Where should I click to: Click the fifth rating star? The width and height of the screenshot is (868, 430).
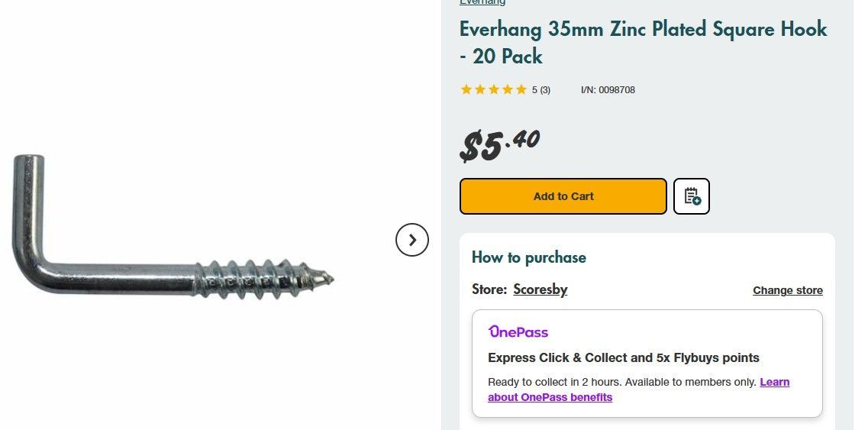click(x=521, y=90)
